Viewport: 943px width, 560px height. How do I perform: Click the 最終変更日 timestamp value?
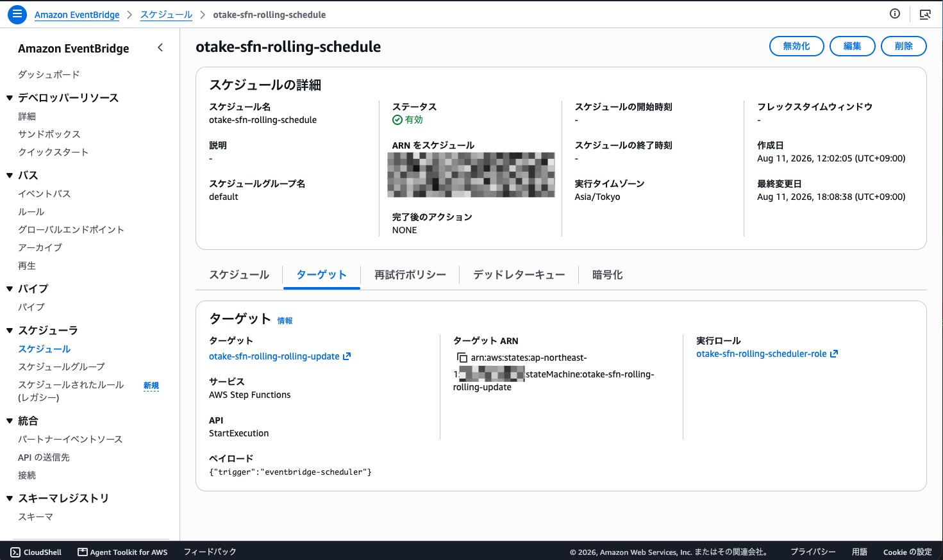(x=831, y=197)
